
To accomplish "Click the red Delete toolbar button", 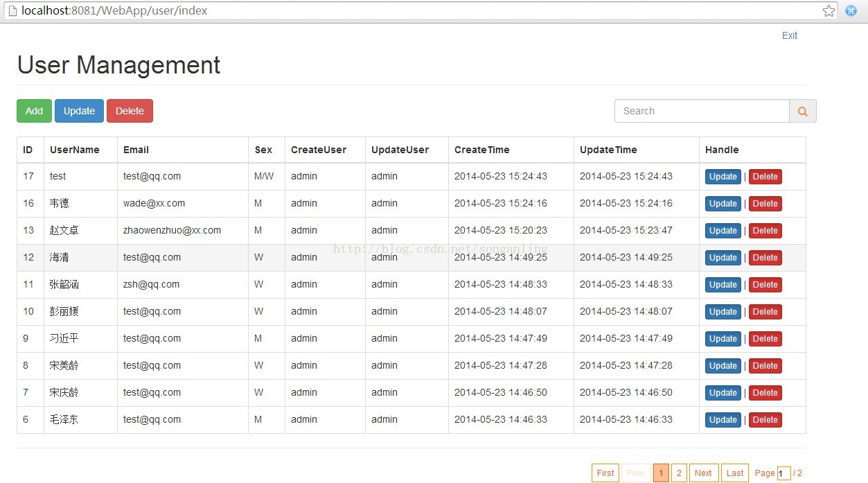I will coord(130,111).
